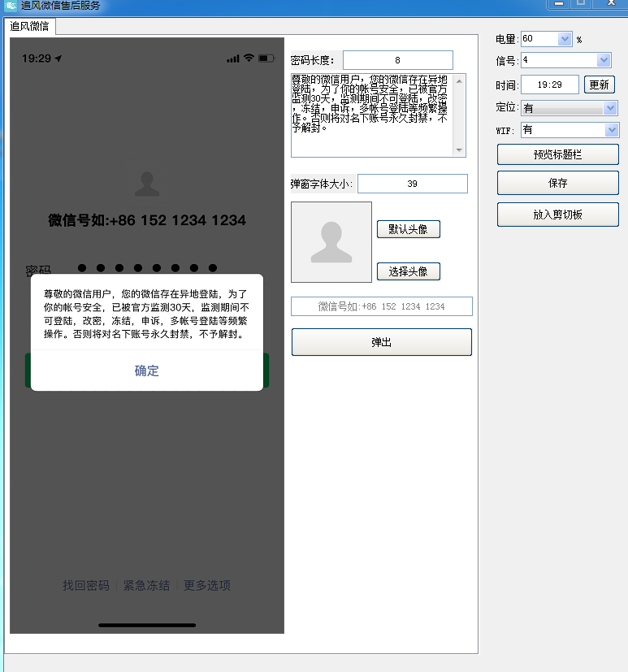628x672 pixels.
Task: Click the 保存 save button
Action: pos(558,183)
